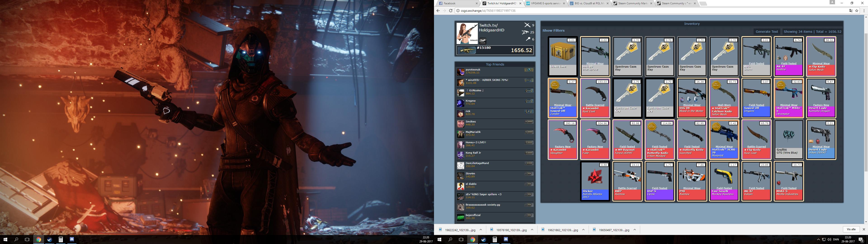Open Chrome's three-dot menu
Viewport: 868px width, 244px height.
pos(864,10)
